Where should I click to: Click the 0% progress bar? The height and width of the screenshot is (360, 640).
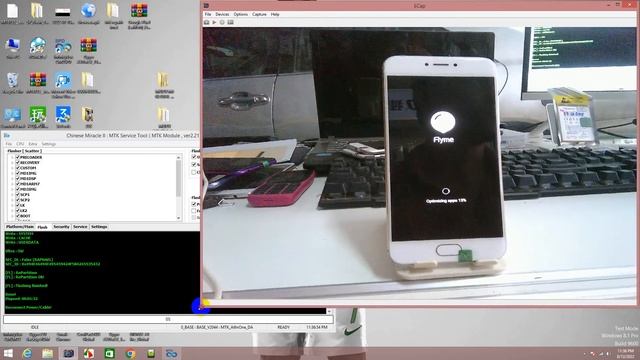coord(168,319)
